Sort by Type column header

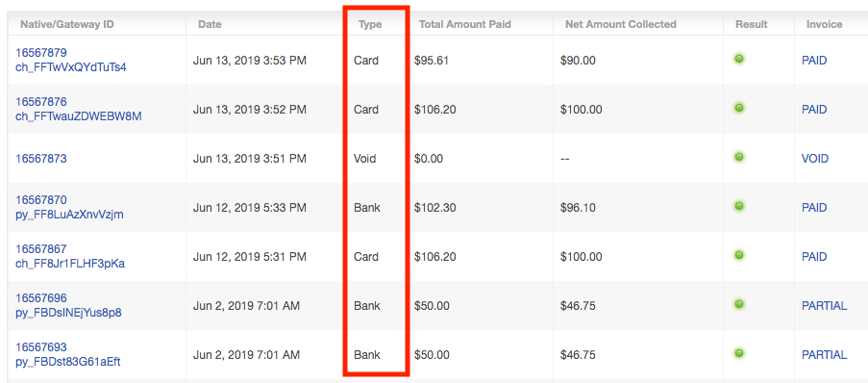pyautogui.click(x=370, y=24)
